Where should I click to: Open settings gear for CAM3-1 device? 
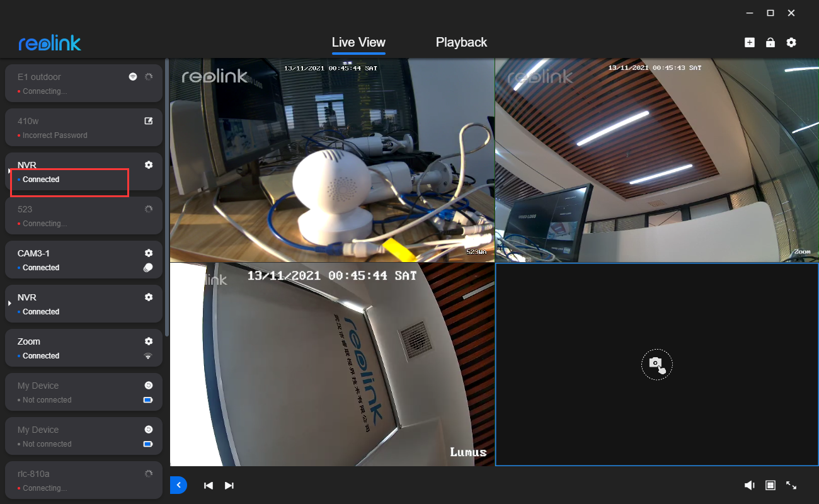click(x=149, y=253)
